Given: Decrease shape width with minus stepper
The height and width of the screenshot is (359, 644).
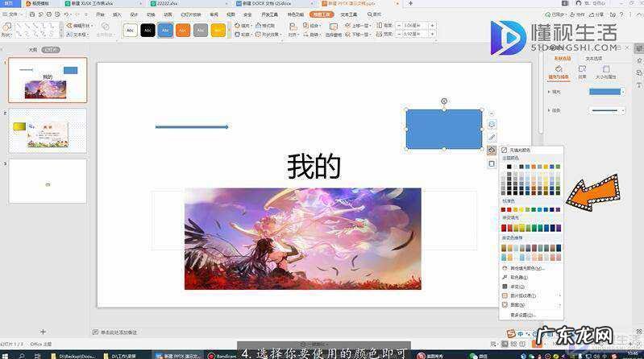Looking at the screenshot, I should click(398, 35).
